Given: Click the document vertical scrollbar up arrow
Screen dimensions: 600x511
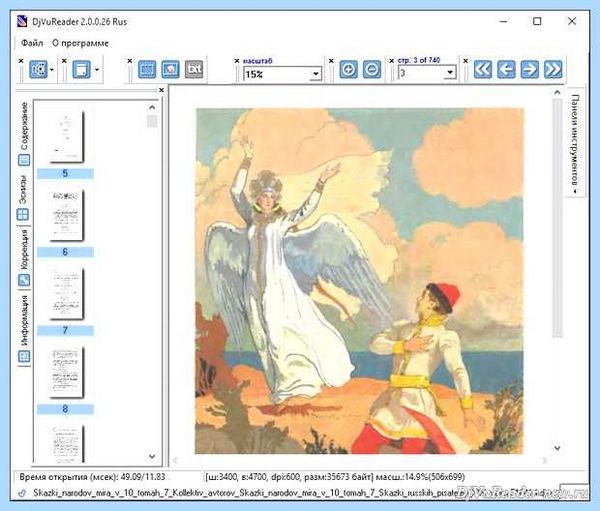Looking at the screenshot, I should 557,92.
